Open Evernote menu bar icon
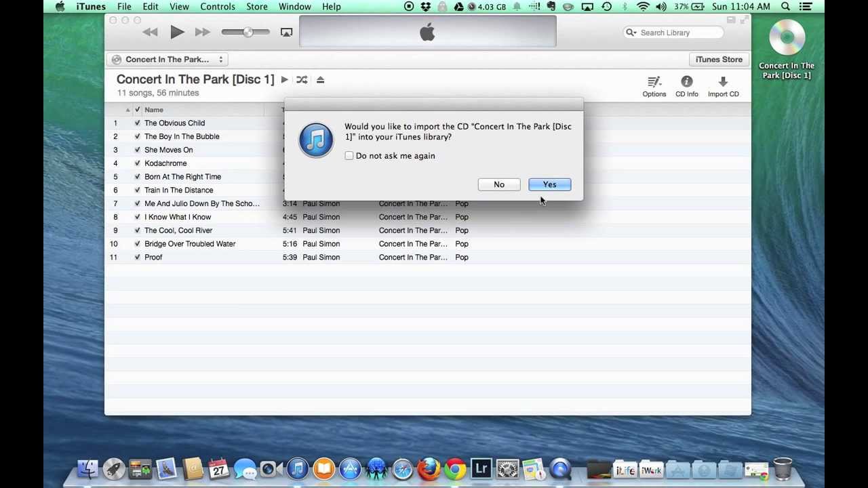This screenshot has width=868, height=488. pyautogui.click(x=550, y=7)
